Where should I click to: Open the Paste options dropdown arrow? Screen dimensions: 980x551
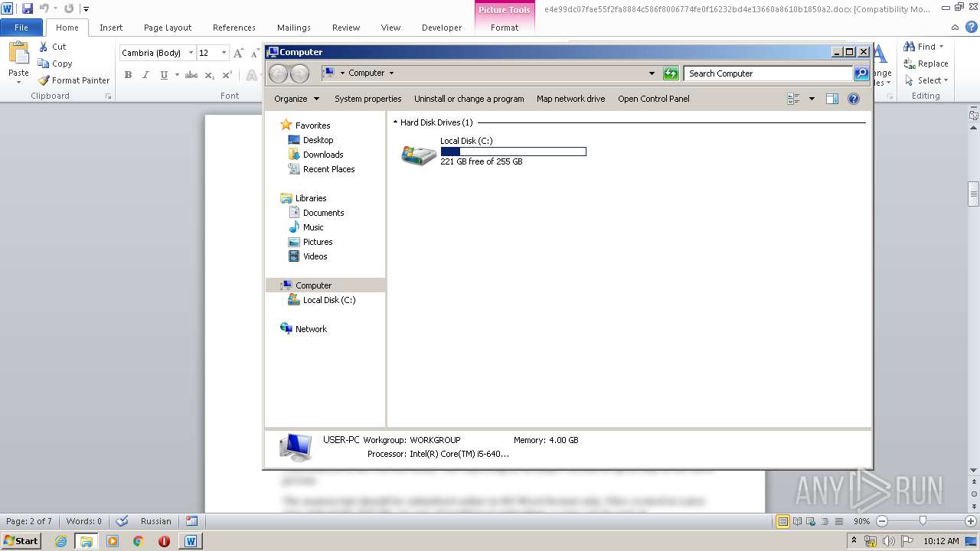(x=18, y=82)
